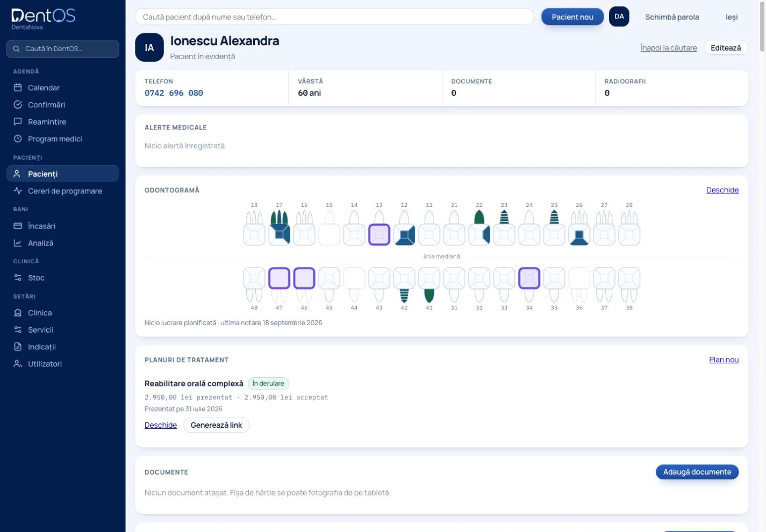Open the Utilizatori menu label
The height and width of the screenshot is (532, 766).
point(45,364)
